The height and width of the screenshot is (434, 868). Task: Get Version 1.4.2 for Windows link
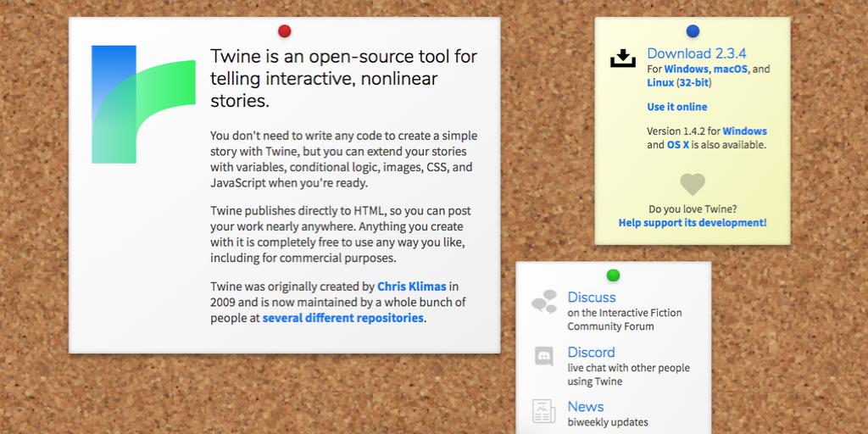click(744, 131)
